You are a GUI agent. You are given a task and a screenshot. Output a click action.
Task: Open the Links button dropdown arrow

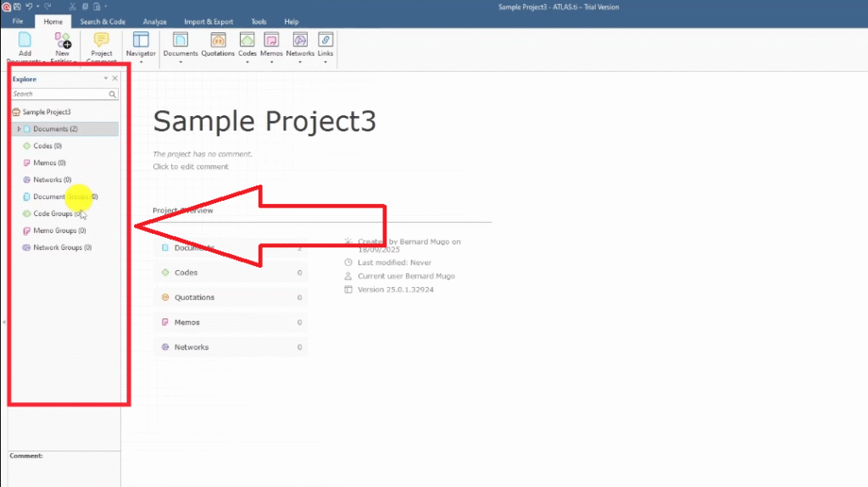(325, 62)
